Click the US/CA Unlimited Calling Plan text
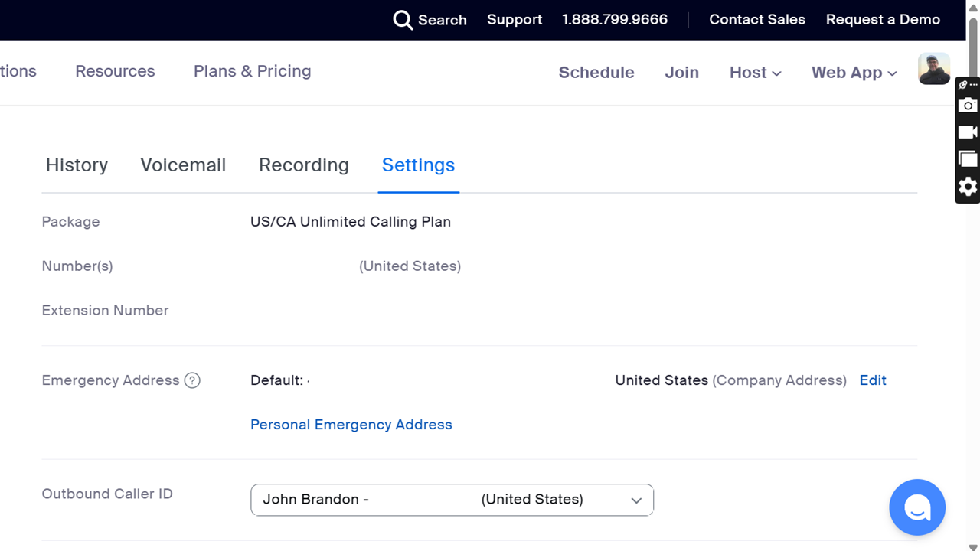980x551 pixels. [351, 222]
